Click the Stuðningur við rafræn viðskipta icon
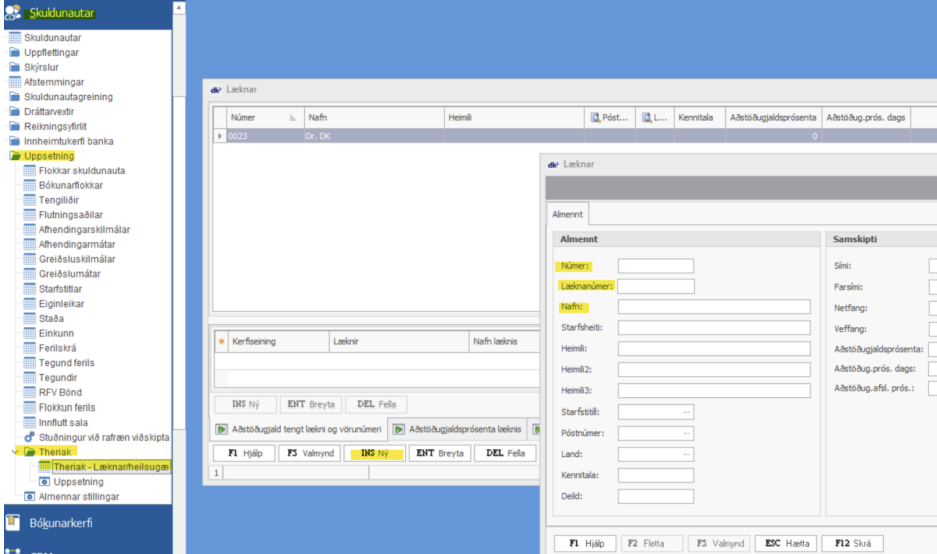This screenshot has width=937, height=554. click(x=30, y=437)
